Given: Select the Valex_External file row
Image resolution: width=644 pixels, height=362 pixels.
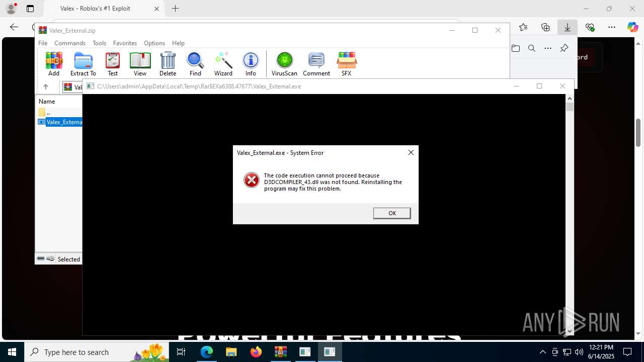Looking at the screenshot, I should click(60, 122).
